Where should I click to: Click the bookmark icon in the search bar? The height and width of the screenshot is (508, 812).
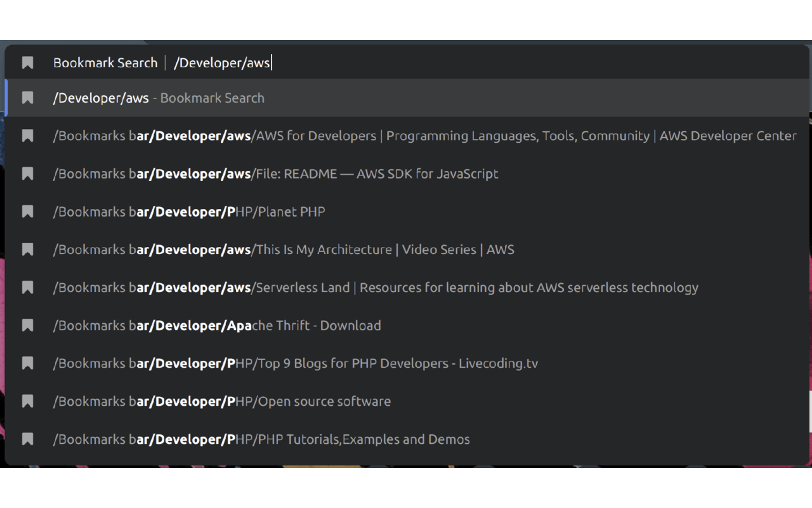(27, 63)
